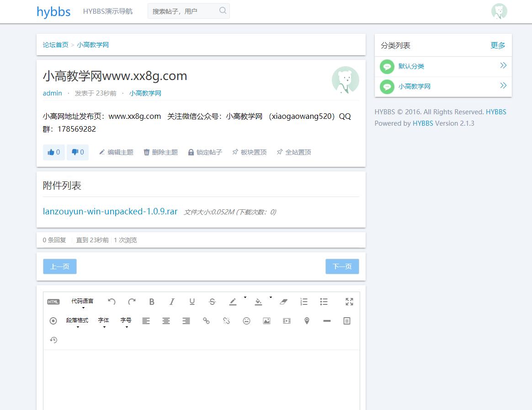Click the select-all circle icon

click(53, 321)
